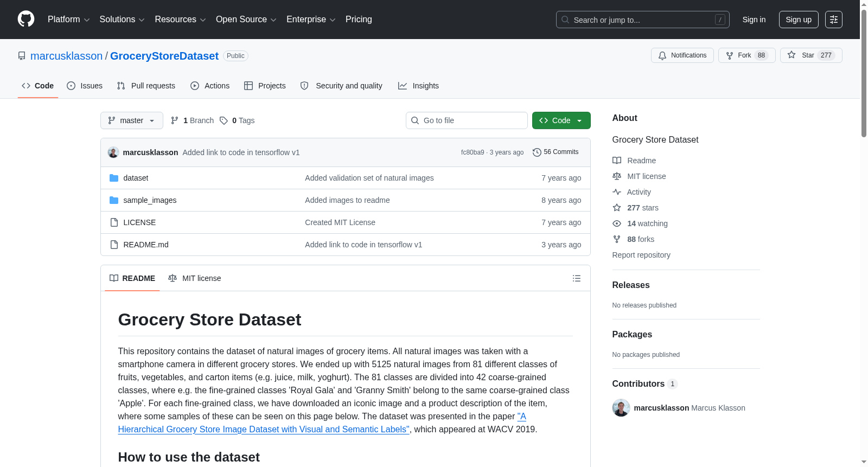
Task: Click the repository icon before marcusklasson
Action: pos(22,56)
